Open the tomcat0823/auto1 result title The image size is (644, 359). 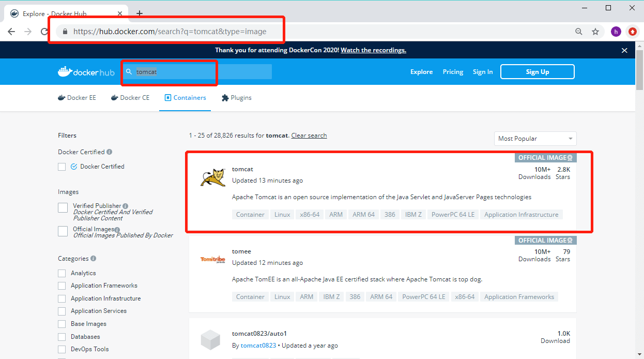(259, 334)
